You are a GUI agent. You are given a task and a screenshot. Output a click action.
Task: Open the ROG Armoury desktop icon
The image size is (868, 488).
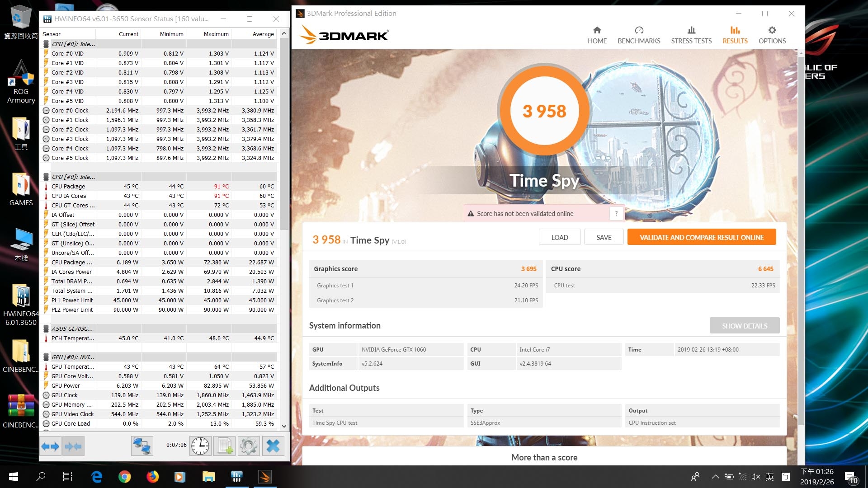tap(21, 82)
